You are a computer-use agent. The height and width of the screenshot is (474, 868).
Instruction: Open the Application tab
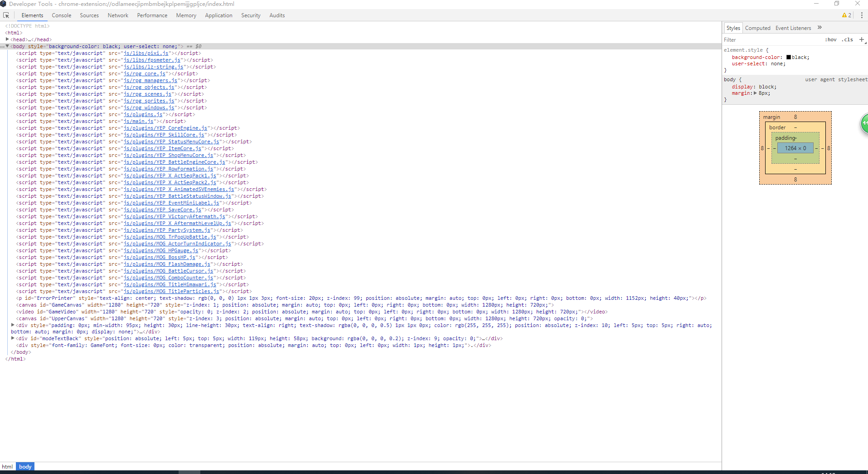click(x=218, y=15)
